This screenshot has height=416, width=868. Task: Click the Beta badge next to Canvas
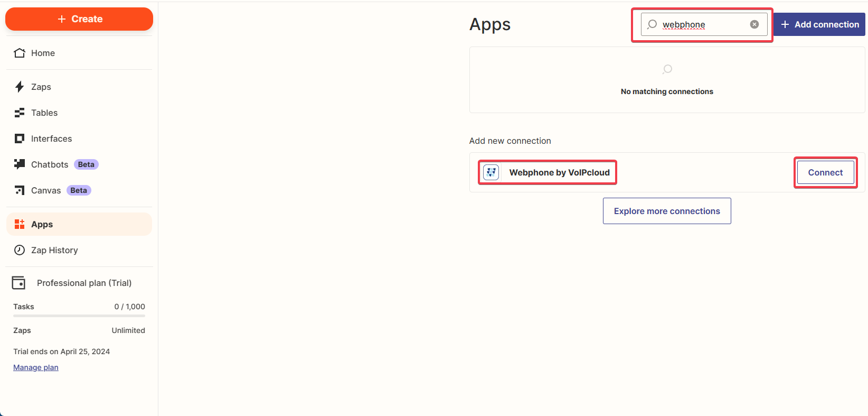pos(79,190)
